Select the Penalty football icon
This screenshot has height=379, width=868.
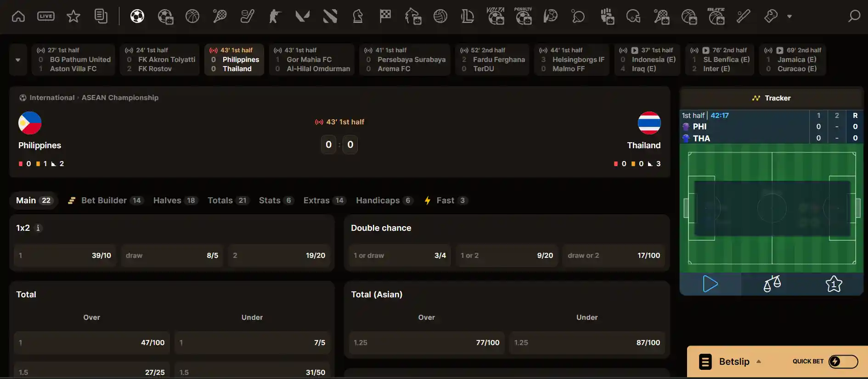tap(524, 16)
